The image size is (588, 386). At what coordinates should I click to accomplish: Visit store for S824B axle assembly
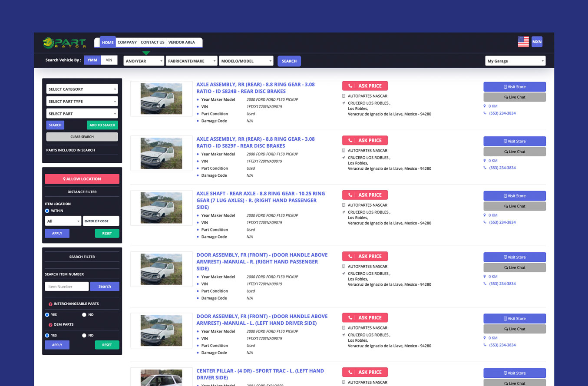[x=515, y=86]
